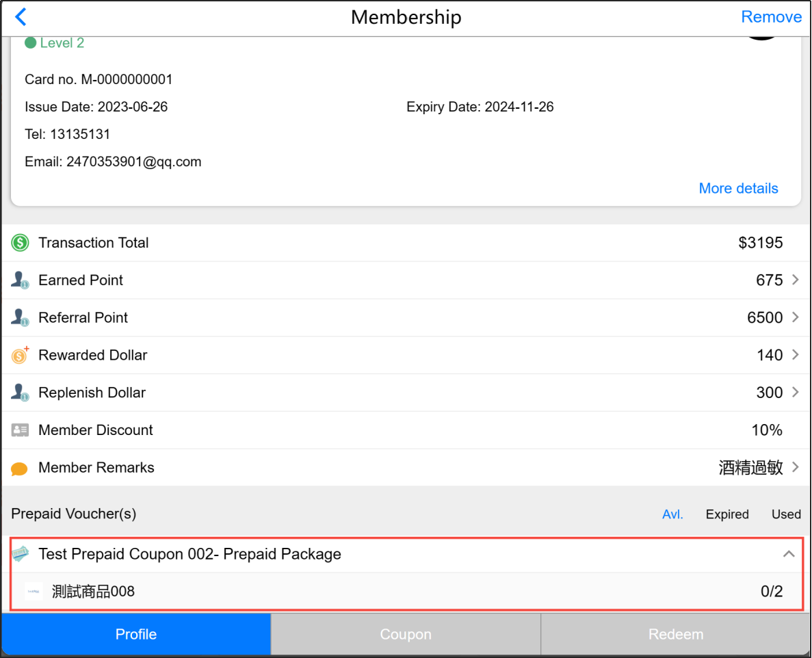Screen dimensions: 812x658
Task: Filter prepaid vouchers by Expired
Action: coord(727,514)
